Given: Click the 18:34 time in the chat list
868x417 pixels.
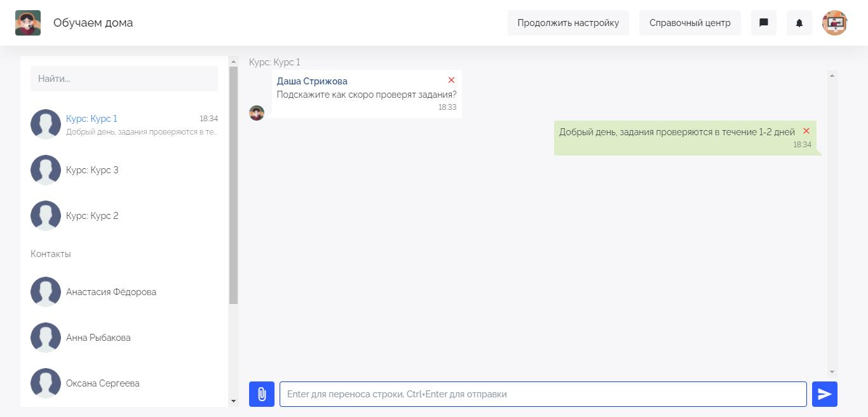Looking at the screenshot, I should coord(208,119).
